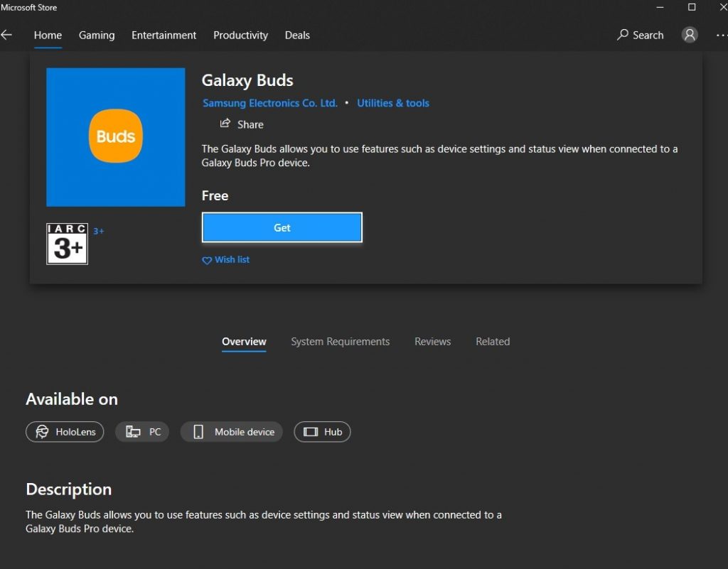The width and height of the screenshot is (728, 569).
Task: Click the Galaxy Buds app logo
Action: [x=116, y=137]
